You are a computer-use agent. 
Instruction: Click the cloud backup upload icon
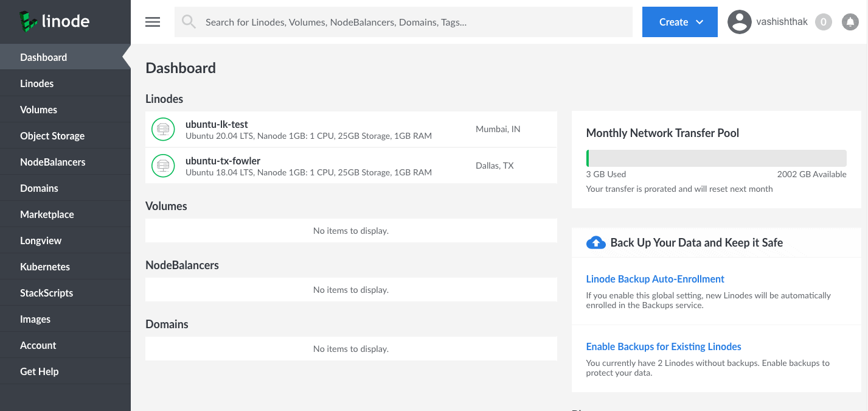tap(595, 242)
